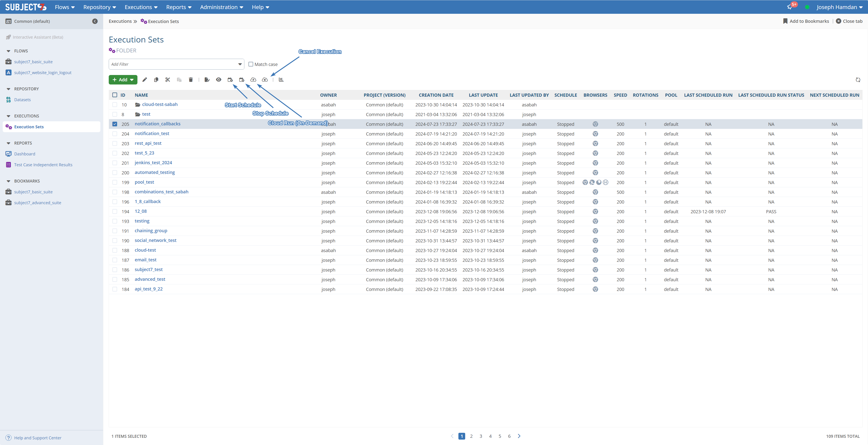Collapse the BOOKMARKS sidebar section

pyautogui.click(x=8, y=181)
